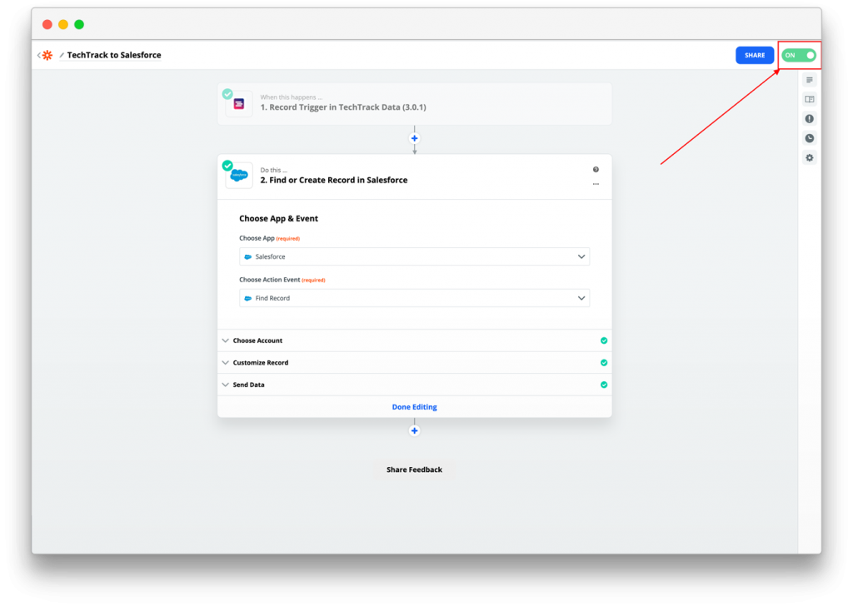Open the Choose Action Event Find Record dropdown
The image size is (853, 616).
tap(415, 298)
